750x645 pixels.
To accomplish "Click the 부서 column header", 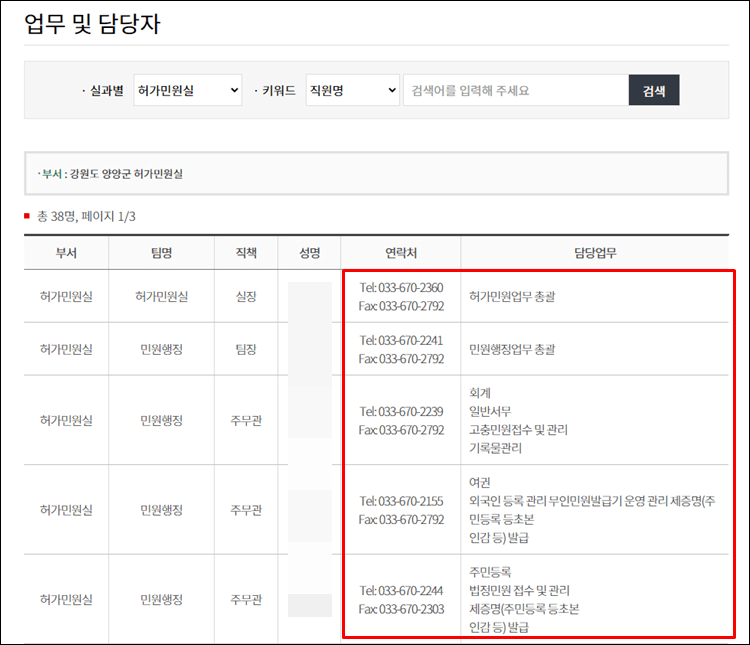I will coord(66,253).
